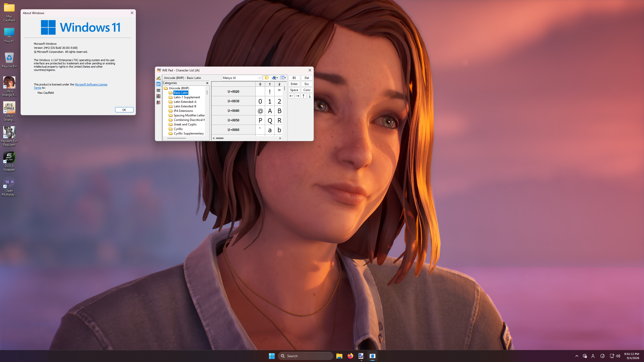Select the Cyrillic category
The width and height of the screenshot is (644, 362).
[178, 129]
